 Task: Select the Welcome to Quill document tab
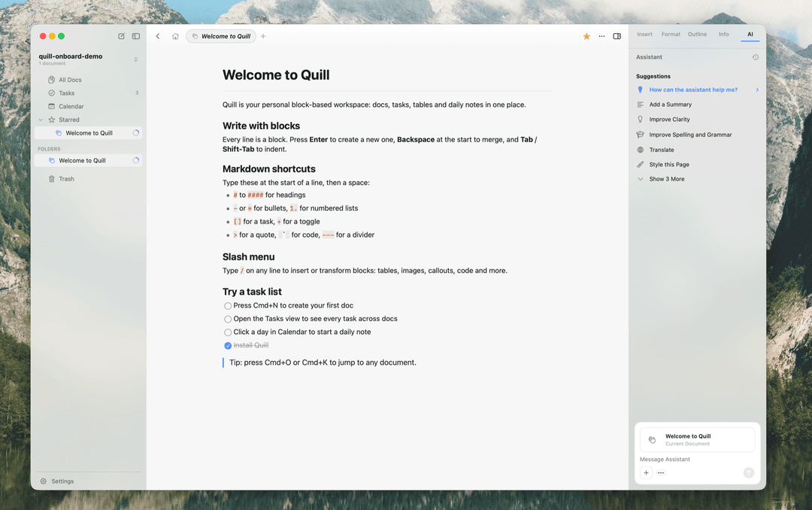click(220, 36)
